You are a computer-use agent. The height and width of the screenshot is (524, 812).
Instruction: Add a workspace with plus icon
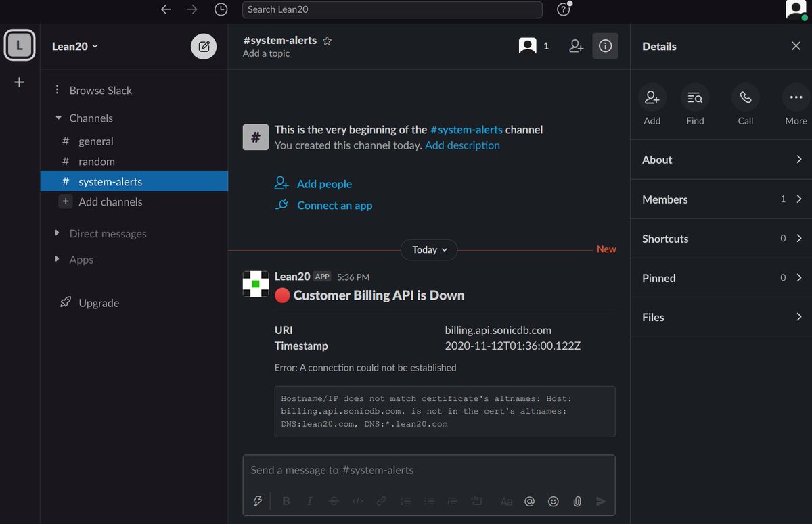pyautogui.click(x=20, y=82)
